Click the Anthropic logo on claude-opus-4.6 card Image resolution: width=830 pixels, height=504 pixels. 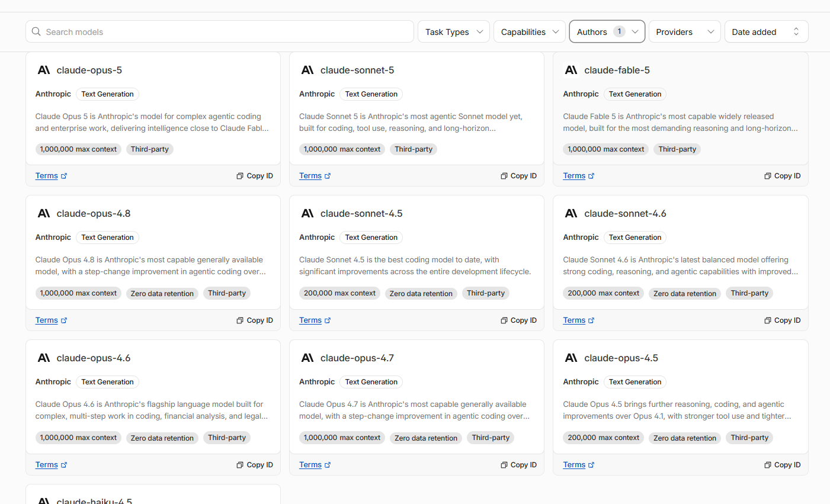coord(44,358)
